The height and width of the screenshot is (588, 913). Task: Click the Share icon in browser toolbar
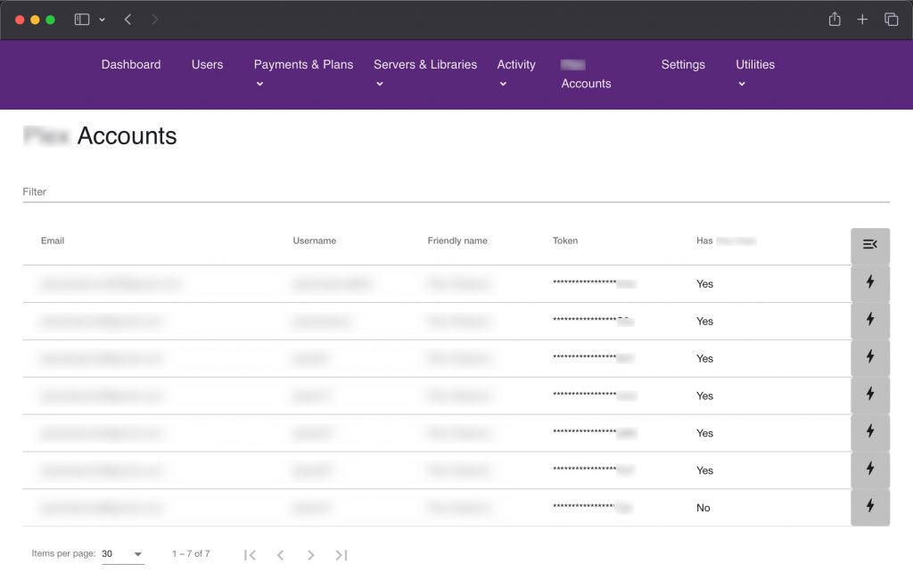835,20
